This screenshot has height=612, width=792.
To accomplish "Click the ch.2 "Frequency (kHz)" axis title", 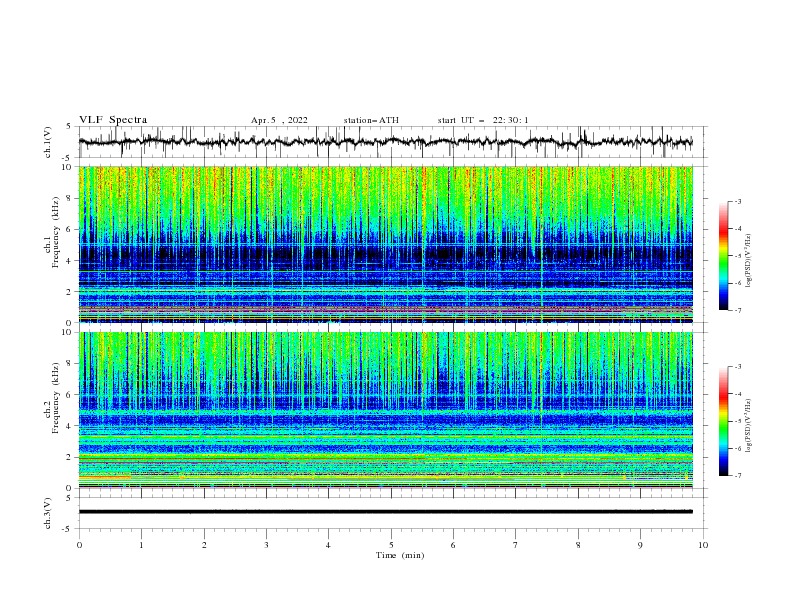I will click(x=56, y=397).
